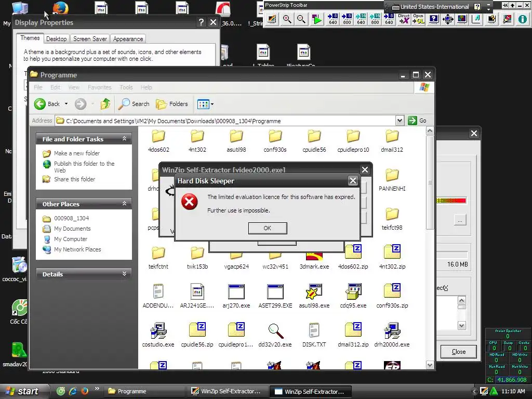Click the Views icon in explorer toolbar

coord(203,104)
